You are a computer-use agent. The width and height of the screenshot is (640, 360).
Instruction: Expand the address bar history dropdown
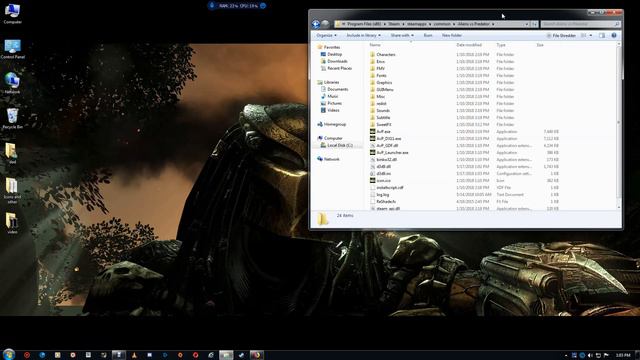(527, 24)
